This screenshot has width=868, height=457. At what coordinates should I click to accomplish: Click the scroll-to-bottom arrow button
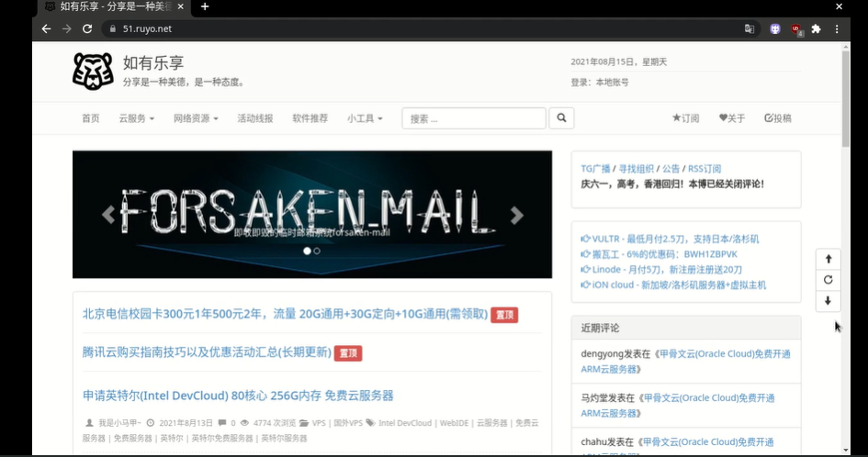(828, 301)
